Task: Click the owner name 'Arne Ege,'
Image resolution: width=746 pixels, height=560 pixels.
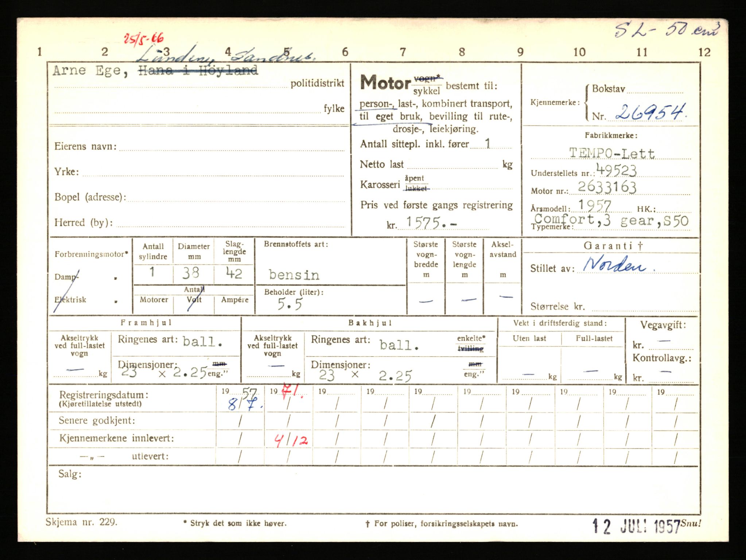Action: (90, 71)
